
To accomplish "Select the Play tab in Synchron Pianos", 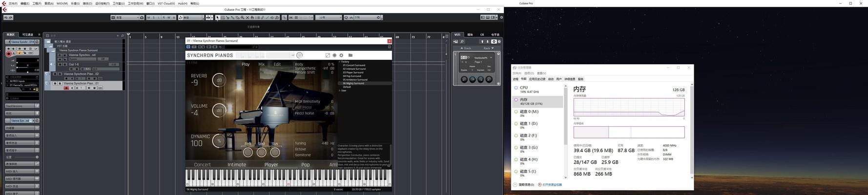I will click(246, 64).
